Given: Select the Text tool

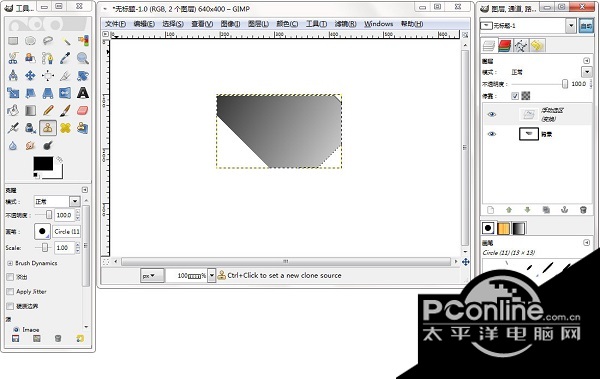Looking at the screenshot, I should [83, 93].
